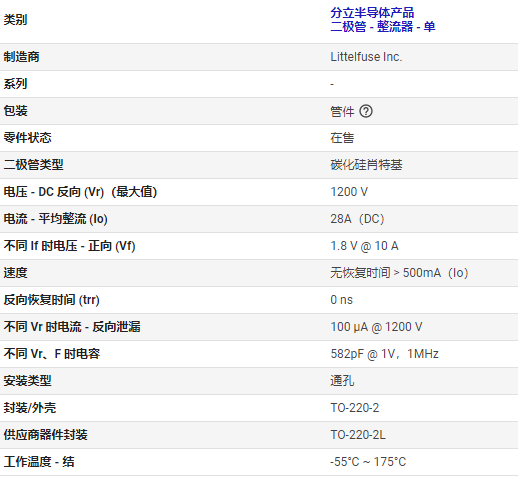Open the 二极管 - 整流器 - 单 link
518x477 pixels.
pos(383,26)
